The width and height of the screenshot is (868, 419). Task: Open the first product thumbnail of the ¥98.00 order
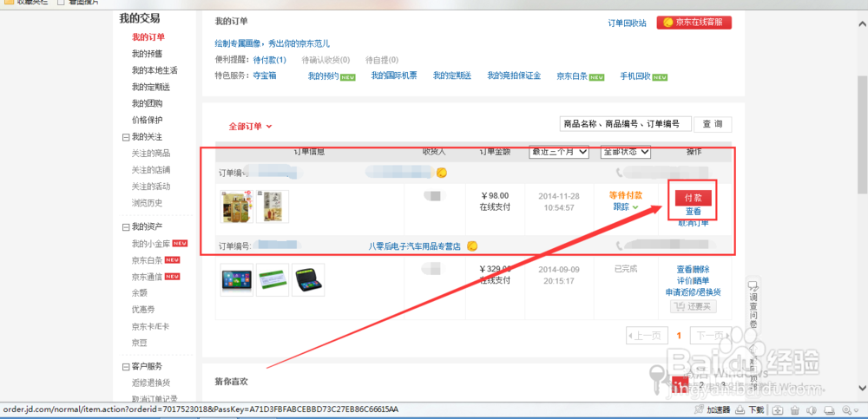tap(237, 206)
